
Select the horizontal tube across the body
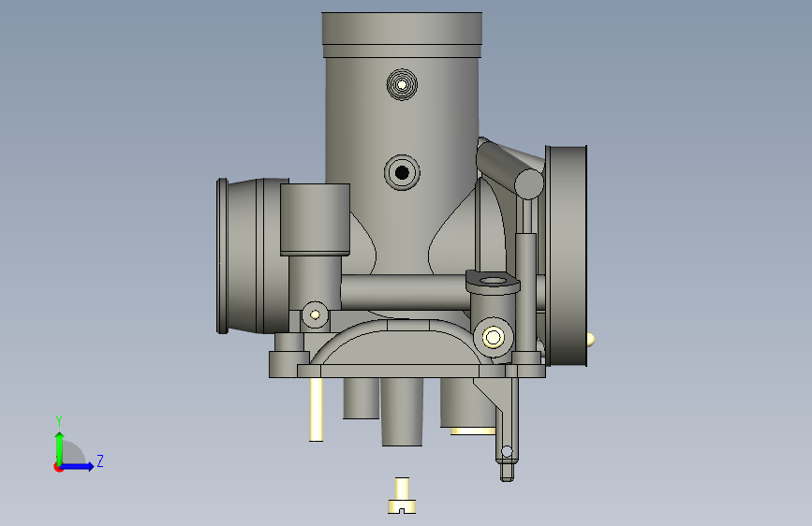point(404,293)
